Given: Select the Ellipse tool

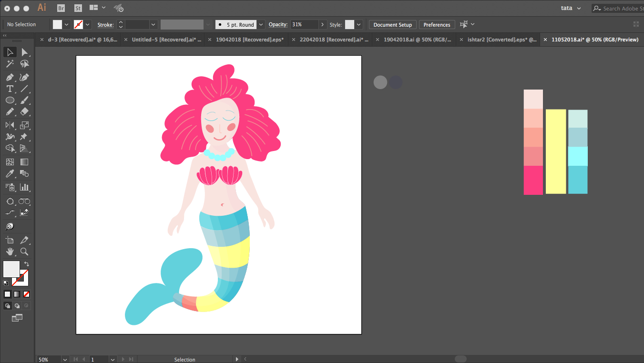Looking at the screenshot, I should (10, 100).
